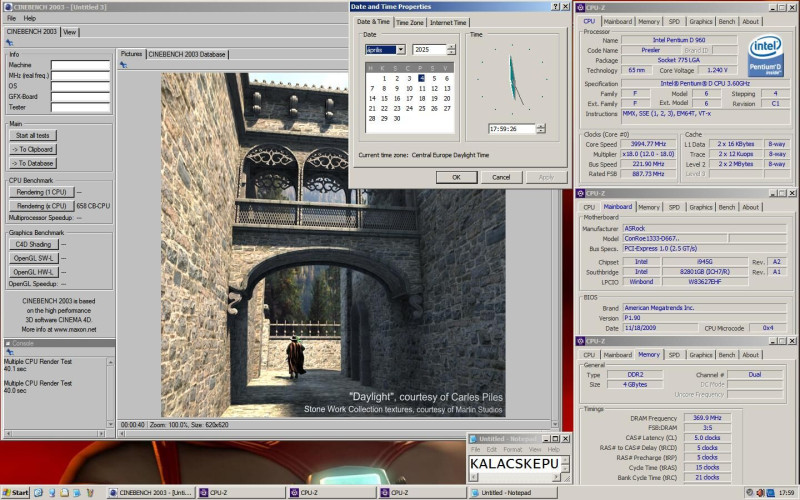Click the blue monitor tray icon
The width and height of the screenshot is (800, 500).
[x=769, y=492]
